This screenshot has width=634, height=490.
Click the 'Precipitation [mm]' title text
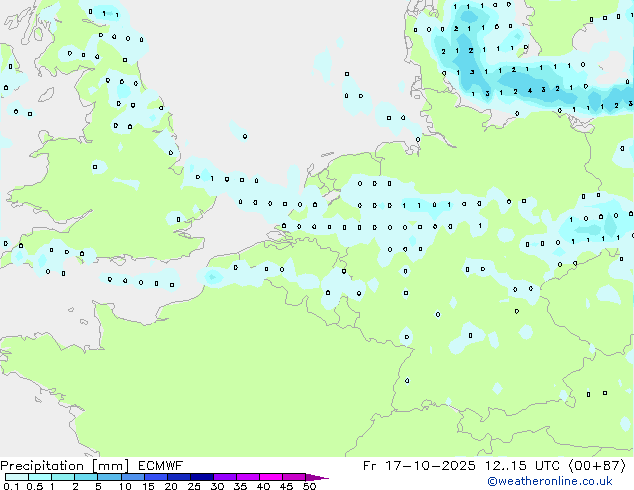click(65, 467)
